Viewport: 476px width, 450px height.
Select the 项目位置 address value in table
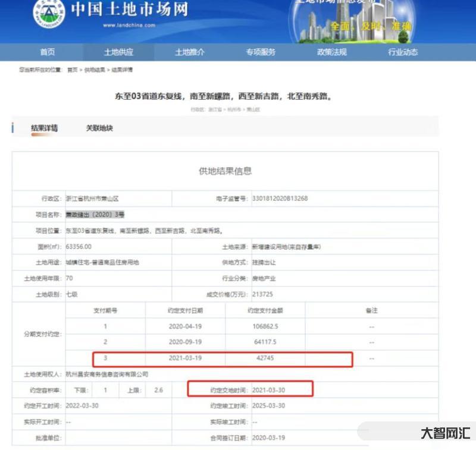point(144,231)
